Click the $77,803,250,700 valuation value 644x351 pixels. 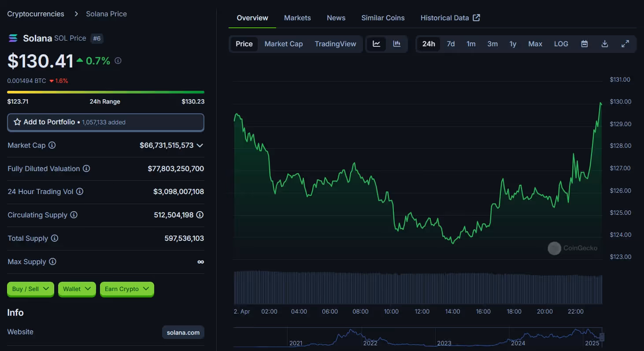176,168
